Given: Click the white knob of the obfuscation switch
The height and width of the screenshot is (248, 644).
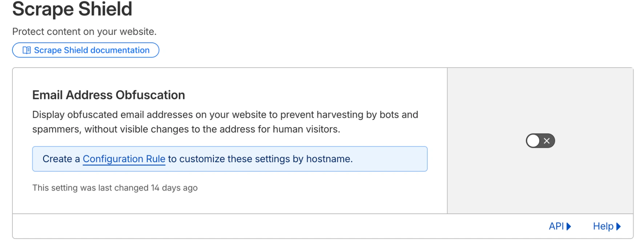Looking at the screenshot, I should click(533, 141).
